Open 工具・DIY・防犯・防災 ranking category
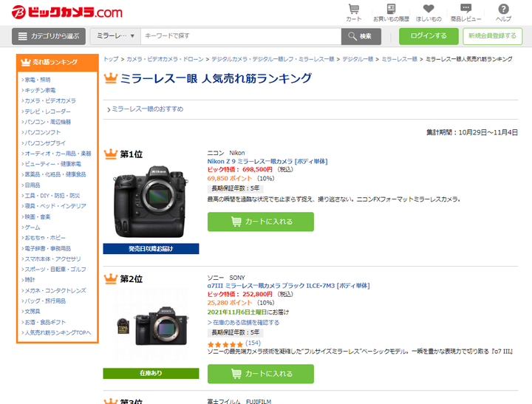Screen dimensions: 532x404 click(52, 196)
